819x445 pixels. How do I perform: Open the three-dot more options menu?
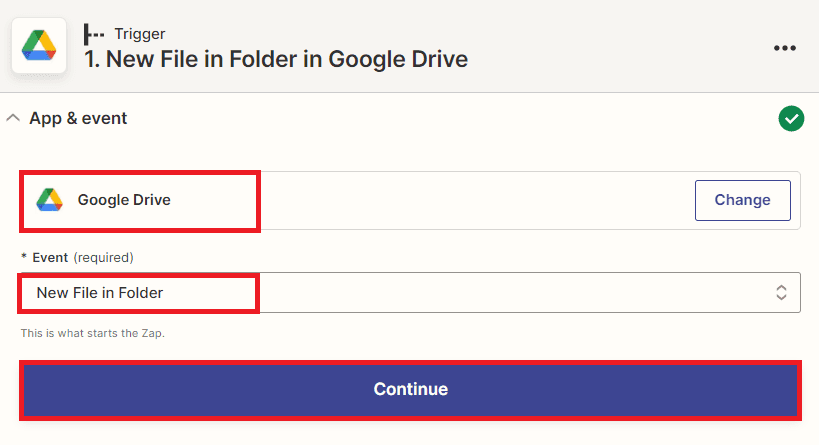[785, 48]
